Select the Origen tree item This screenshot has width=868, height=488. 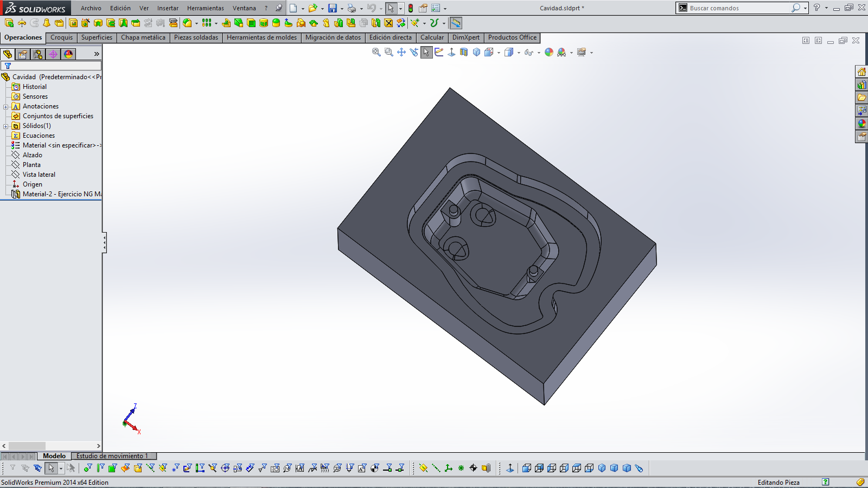[33, 184]
